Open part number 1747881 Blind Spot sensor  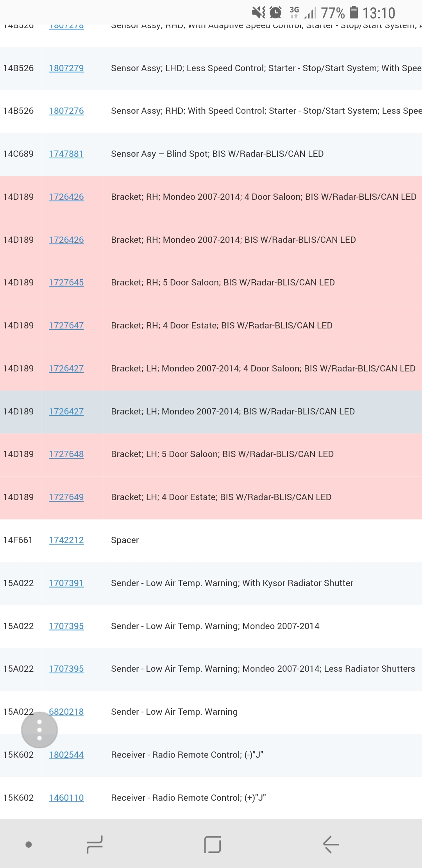point(66,154)
